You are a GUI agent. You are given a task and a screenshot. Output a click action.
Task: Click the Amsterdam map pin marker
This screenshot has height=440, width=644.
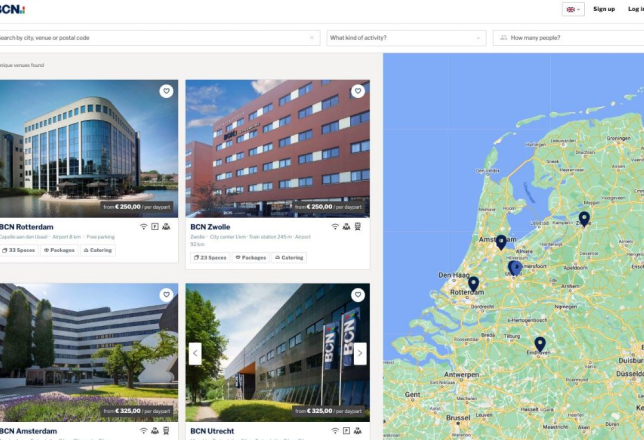point(501,242)
